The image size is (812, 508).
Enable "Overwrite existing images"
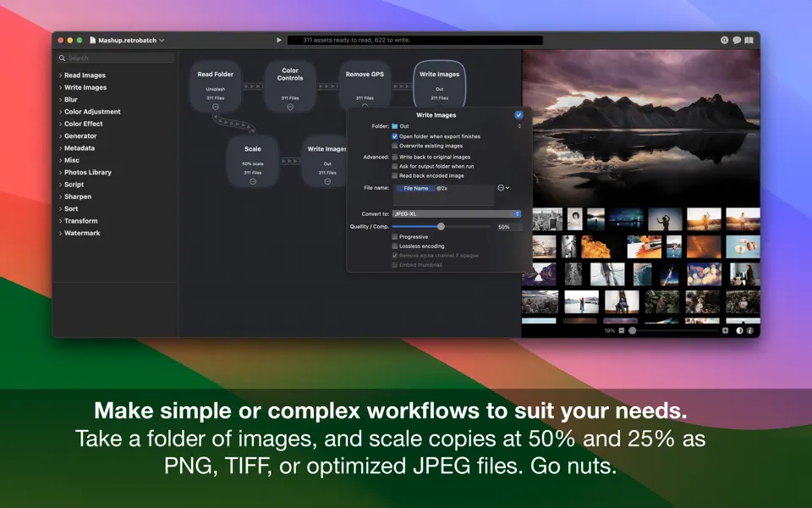click(x=394, y=146)
